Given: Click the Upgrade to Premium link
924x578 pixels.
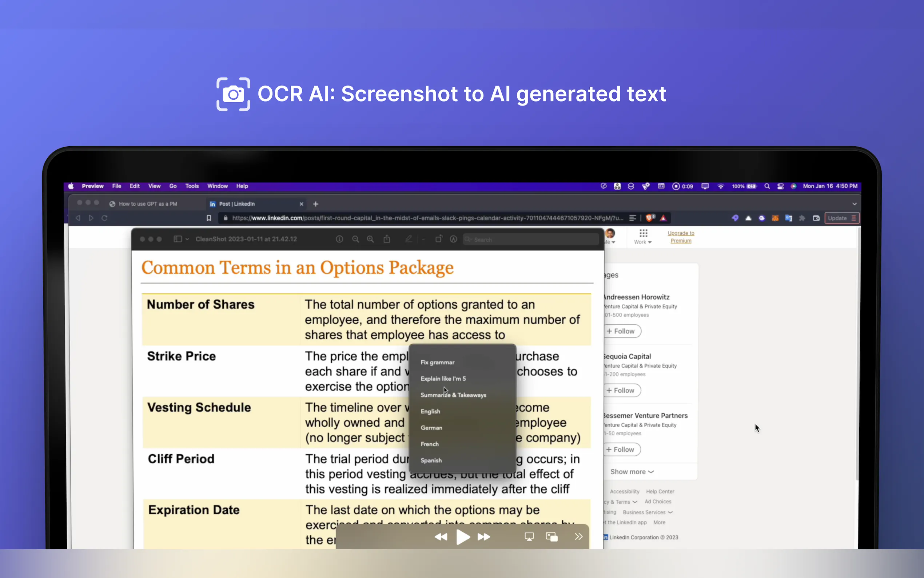Looking at the screenshot, I should click(x=681, y=237).
